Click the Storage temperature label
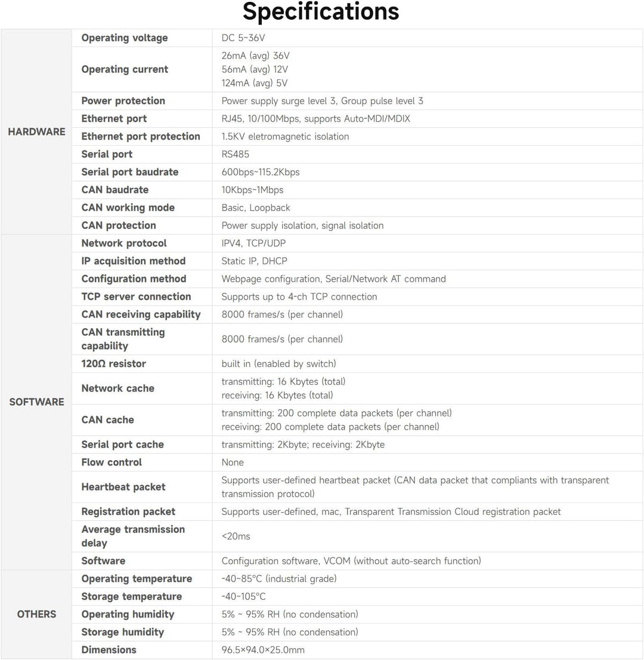644x660 pixels. (132, 596)
